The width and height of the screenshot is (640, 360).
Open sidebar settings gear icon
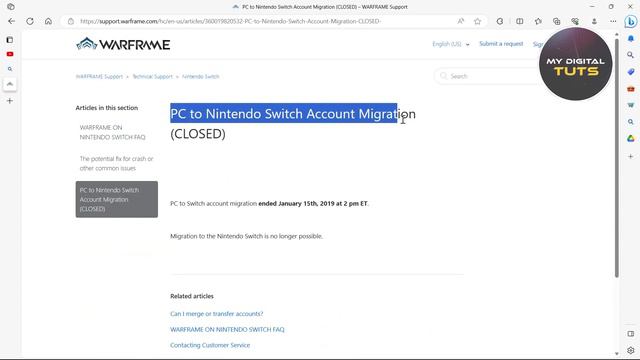[x=631, y=350]
